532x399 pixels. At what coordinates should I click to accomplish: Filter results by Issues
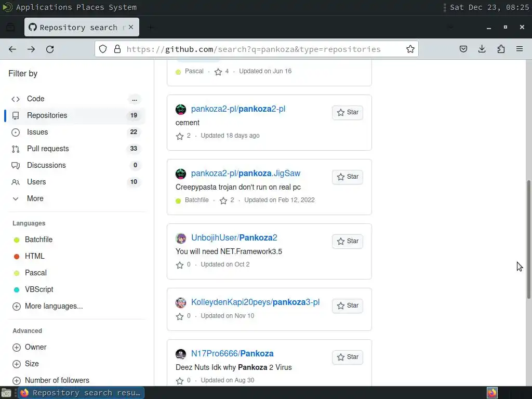tap(75, 132)
